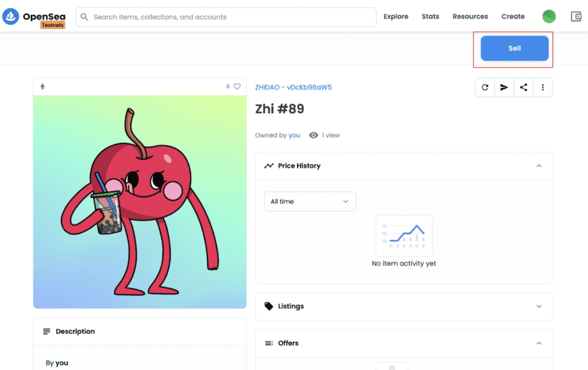Click the Sell button
The width and height of the screenshot is (588, 370).
tap(514, 48)
